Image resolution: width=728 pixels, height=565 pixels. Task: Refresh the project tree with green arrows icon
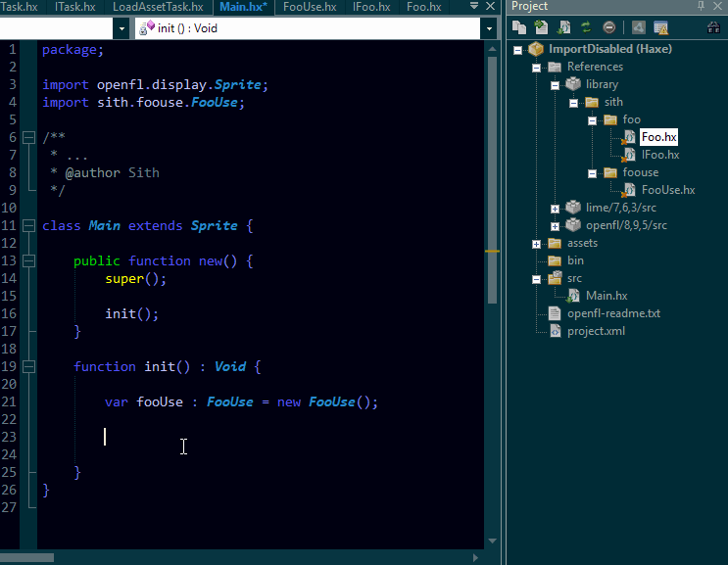(x=586, y=27)
